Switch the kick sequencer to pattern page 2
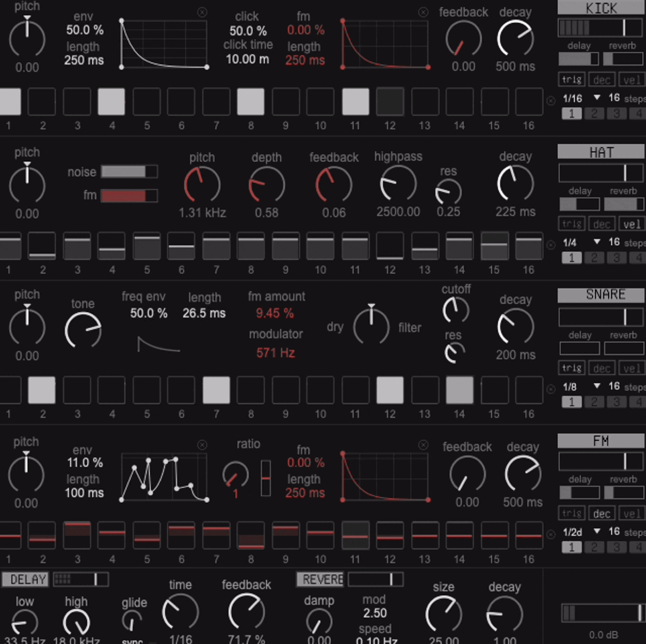 (x=594, y=114)
